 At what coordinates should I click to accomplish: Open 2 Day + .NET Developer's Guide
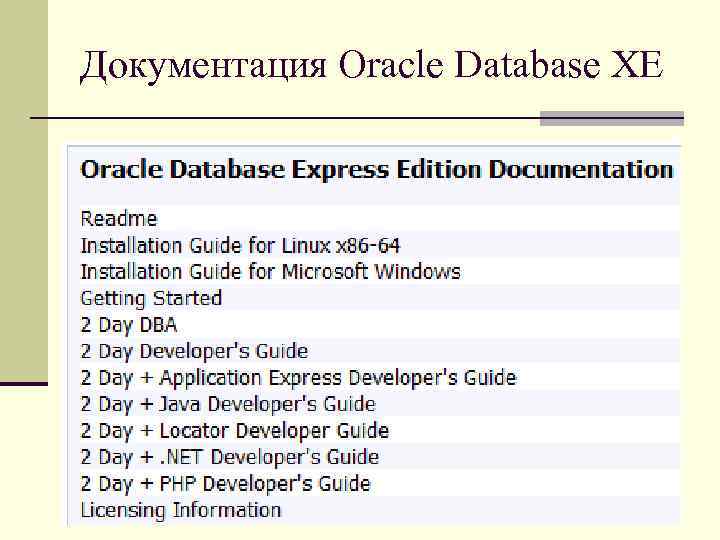tap(230, 457)
